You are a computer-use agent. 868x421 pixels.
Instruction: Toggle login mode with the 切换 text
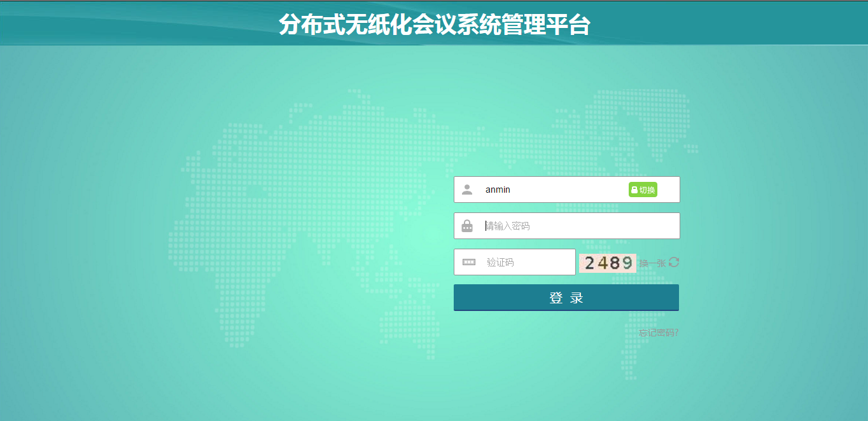point(647,190)
